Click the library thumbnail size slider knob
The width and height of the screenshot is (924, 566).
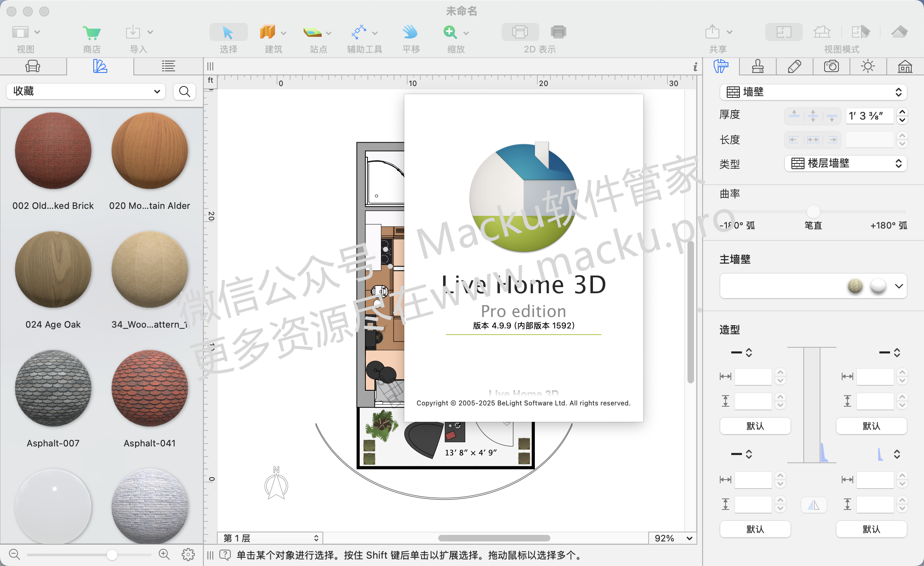(112, 555)
